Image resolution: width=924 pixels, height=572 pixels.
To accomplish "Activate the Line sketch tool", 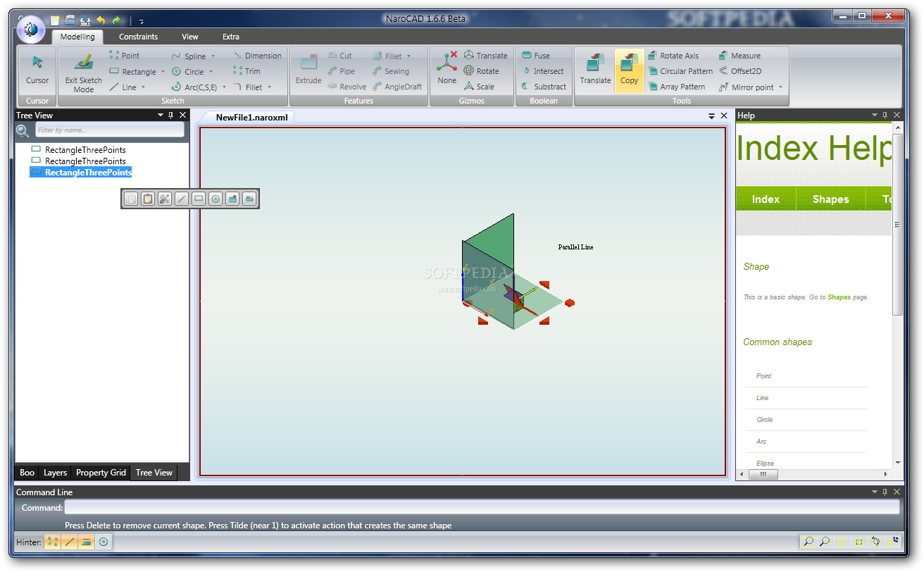I will 123,87.
